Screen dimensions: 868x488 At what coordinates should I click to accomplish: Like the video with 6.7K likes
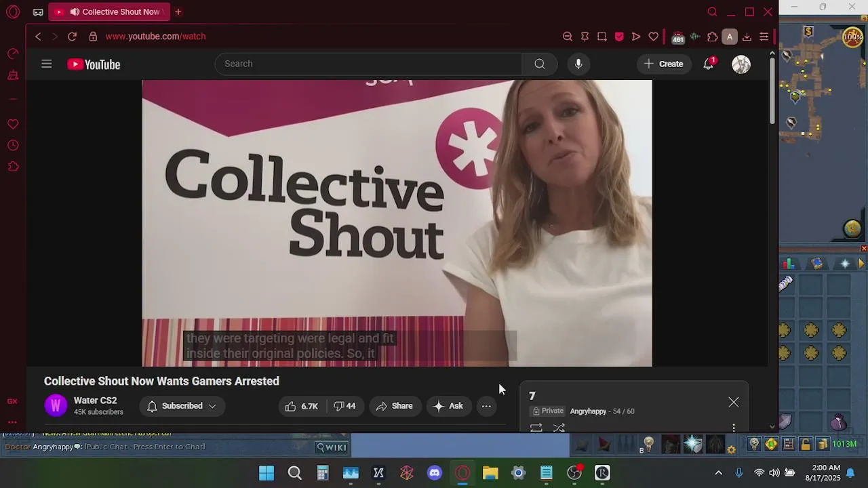(x=301, y=406)
